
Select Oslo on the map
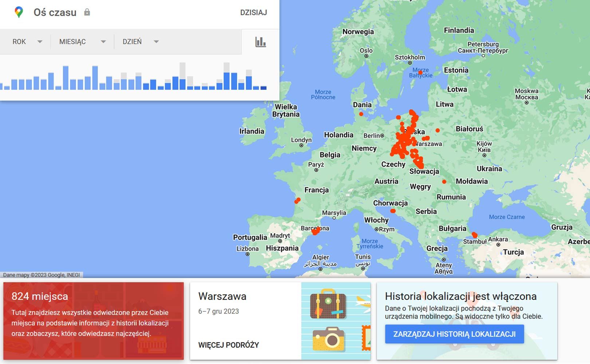[x=366, y=51]
